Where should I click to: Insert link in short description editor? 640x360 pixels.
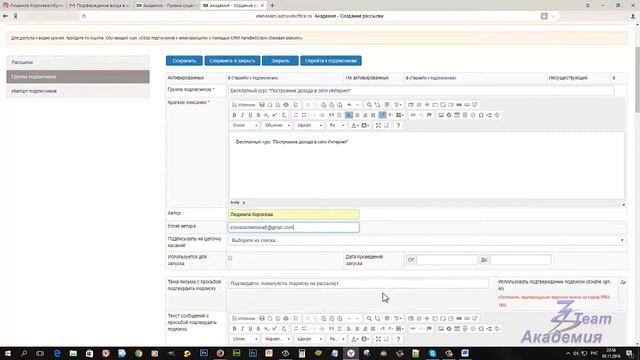point(413,115)
